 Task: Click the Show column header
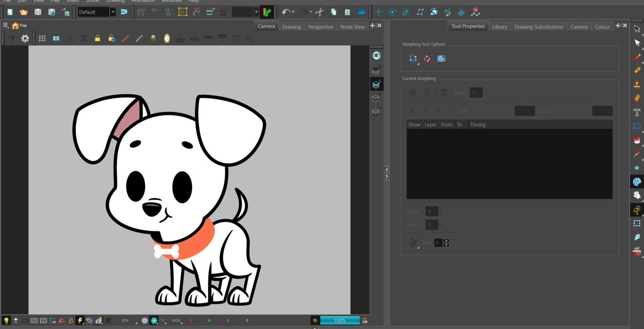pos(414,125)
